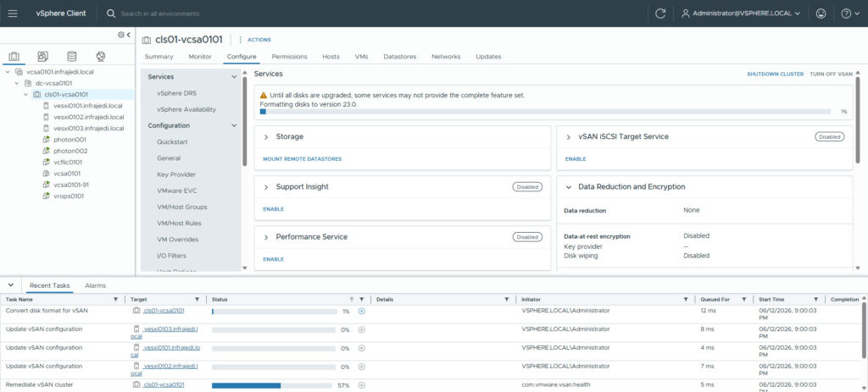Collapse the Recent Tasks bottom panel
Screen dimensions: 868x392
pyautogui.click(x=10, y=285)
